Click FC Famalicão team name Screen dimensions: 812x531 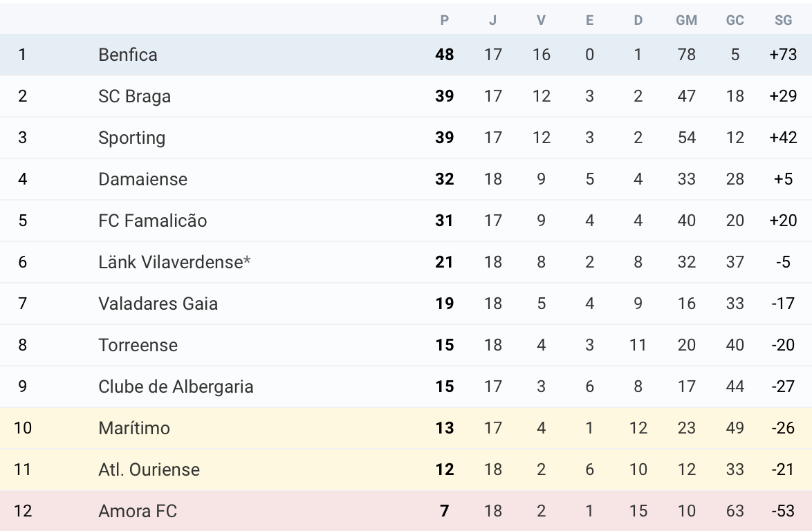pyautogui.click(x=152, y=221)
